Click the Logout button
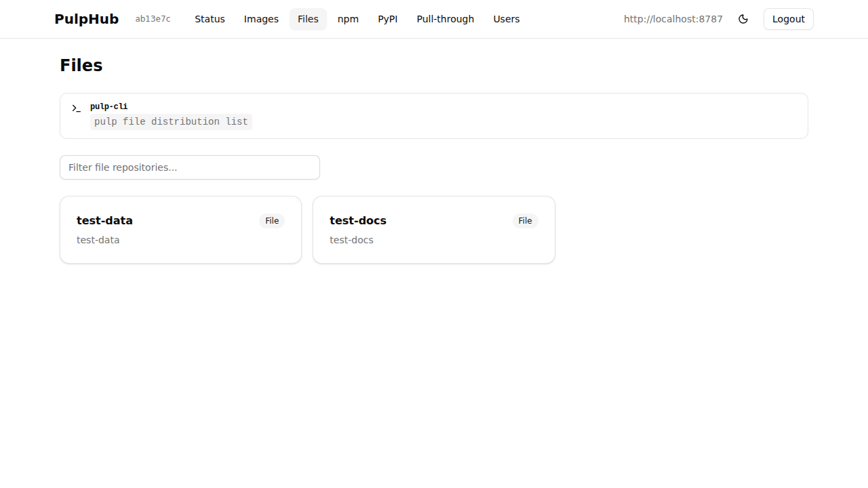 pyautogui.click(x=788, y=19)
